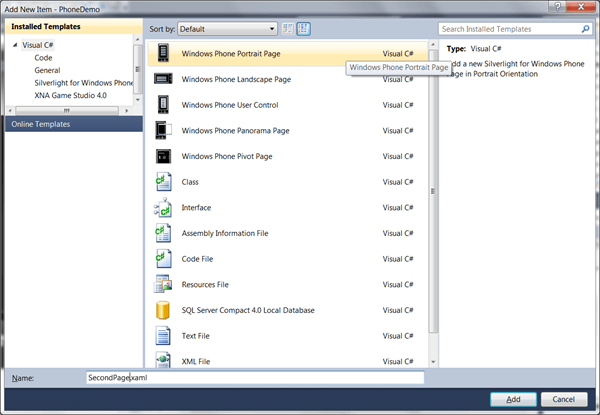Viewport: 600px width, 415px height.
Task: Select the Windows Phone Panorama Page label
Action: [x=235, y=130]
